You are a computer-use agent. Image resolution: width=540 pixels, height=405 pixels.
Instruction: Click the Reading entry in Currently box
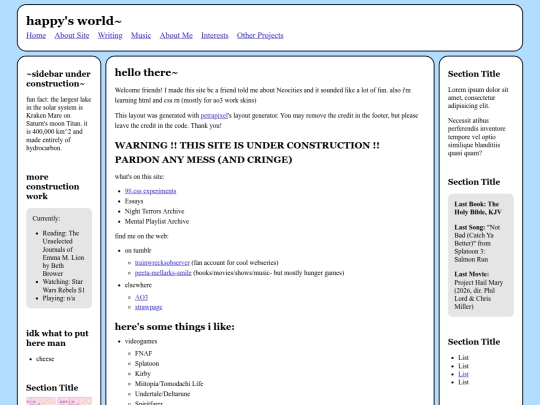coord(63,253)
